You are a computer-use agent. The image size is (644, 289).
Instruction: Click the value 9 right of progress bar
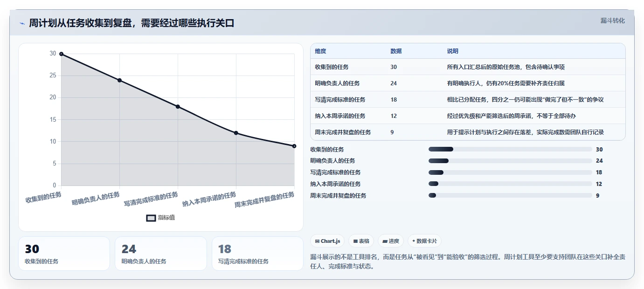click(597, 195)
